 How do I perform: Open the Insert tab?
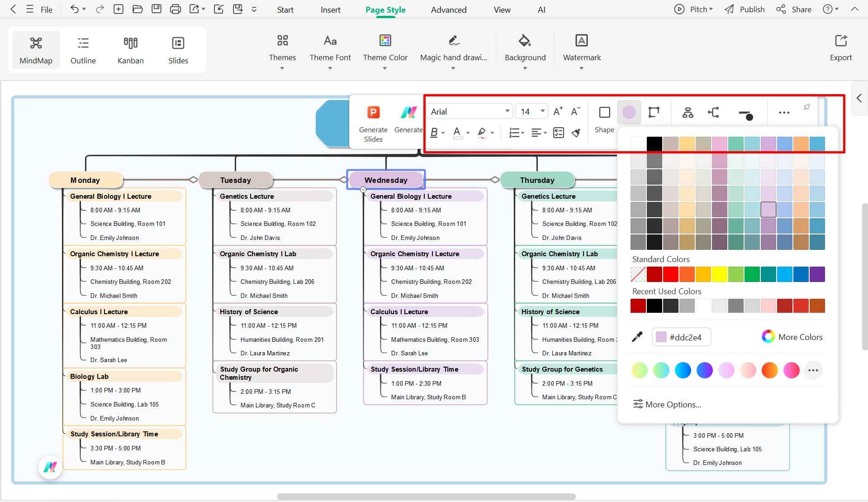(331, 10)
